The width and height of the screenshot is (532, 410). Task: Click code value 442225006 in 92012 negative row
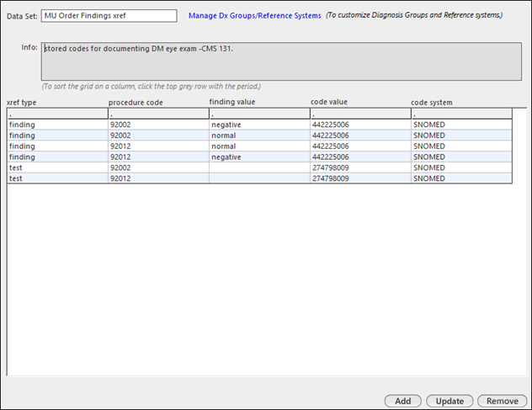coord(360,157)
